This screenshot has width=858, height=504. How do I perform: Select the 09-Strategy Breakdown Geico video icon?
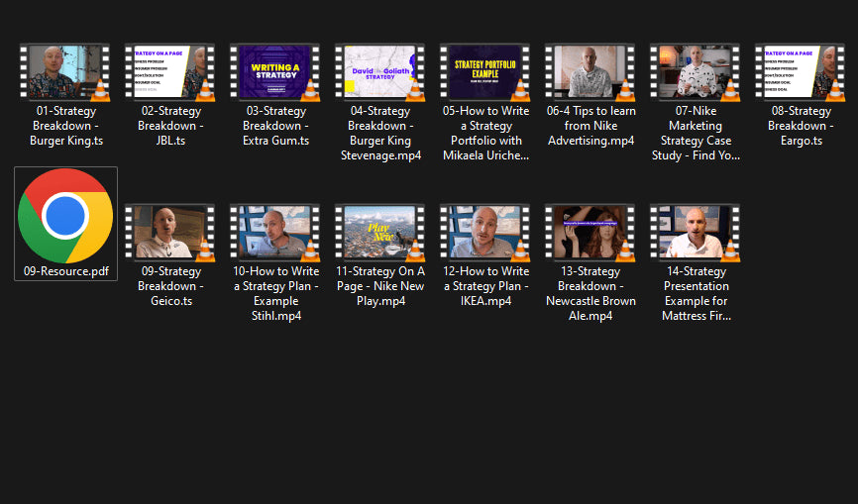(x=169, y=233)
